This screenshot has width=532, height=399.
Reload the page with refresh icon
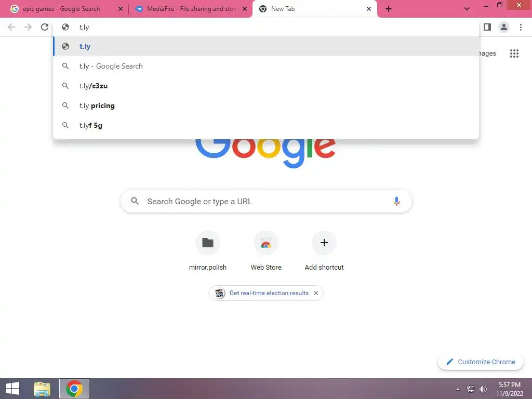[x=45, y=27]
